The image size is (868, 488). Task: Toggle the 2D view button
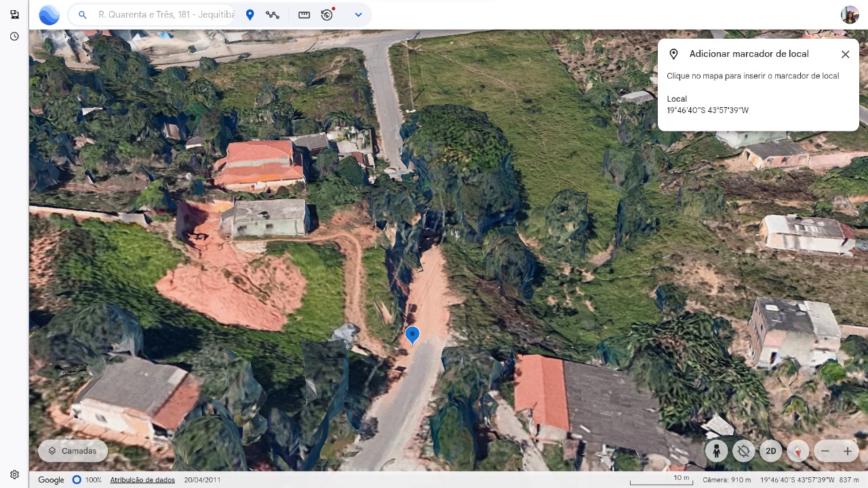click(x=771, y=451)
